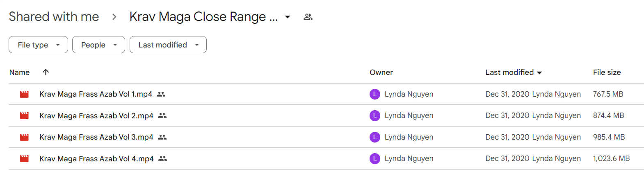Click Lynda Nguyen avatar in Vol 1 row

point(375,94)
